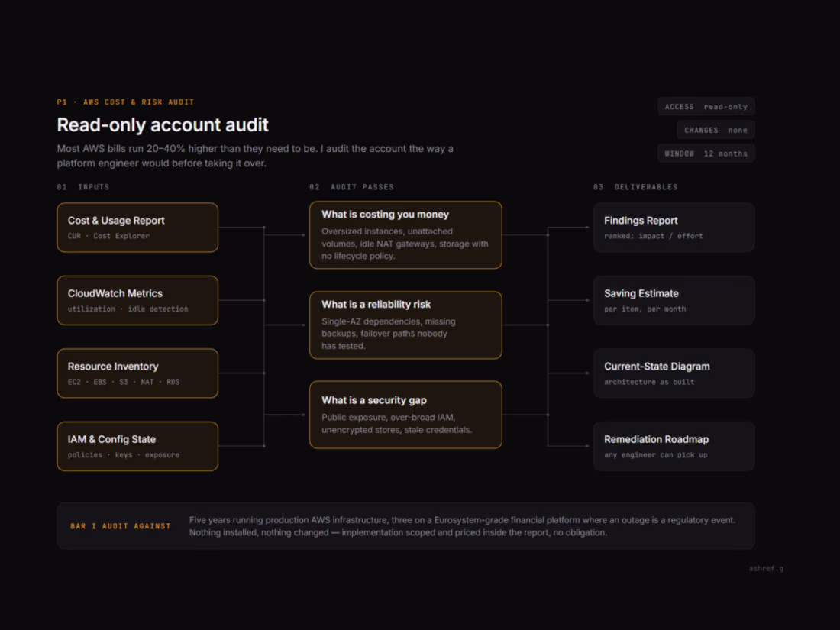Image resolution: width=840 pixels, height=630 pixels.
Task: Click the 02 AUDIT PASSES column label
Action: [x=351, y=187]
